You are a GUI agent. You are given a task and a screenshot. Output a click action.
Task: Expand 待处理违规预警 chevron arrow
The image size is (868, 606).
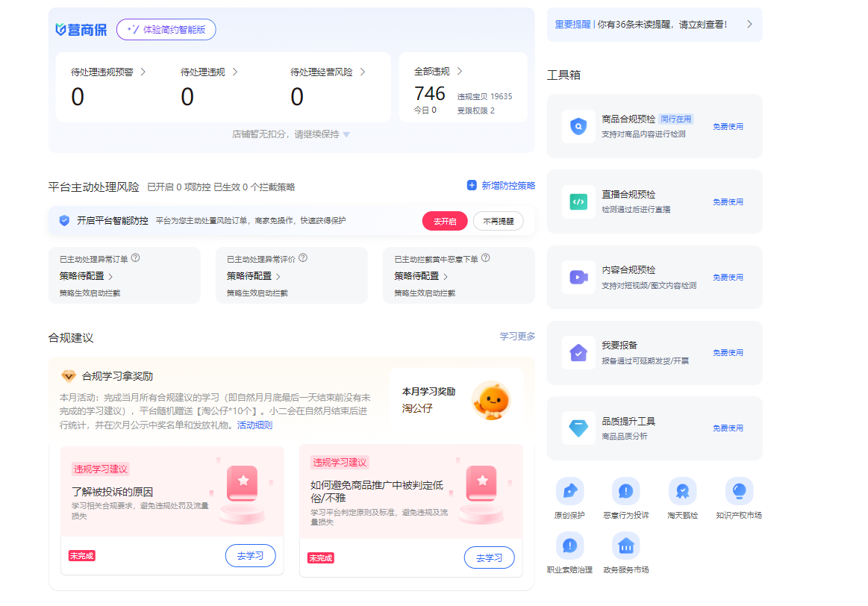(143, 72)
